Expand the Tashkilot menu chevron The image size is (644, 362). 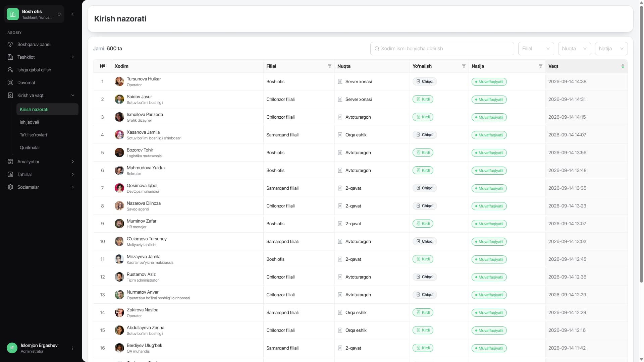pyautogui.click(x=73, y=57)
